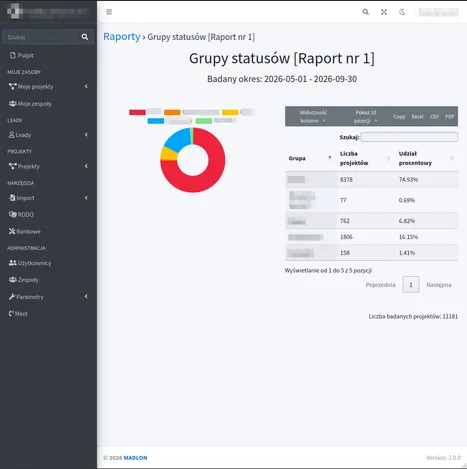The image size is (467, 469).
Task: Expand Moje projekty chevron arrow
Action: coord(86,87)
